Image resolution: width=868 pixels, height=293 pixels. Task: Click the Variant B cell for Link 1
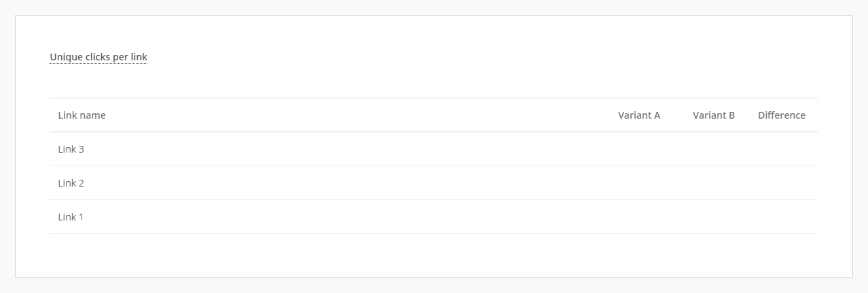(x=713, y=217)
